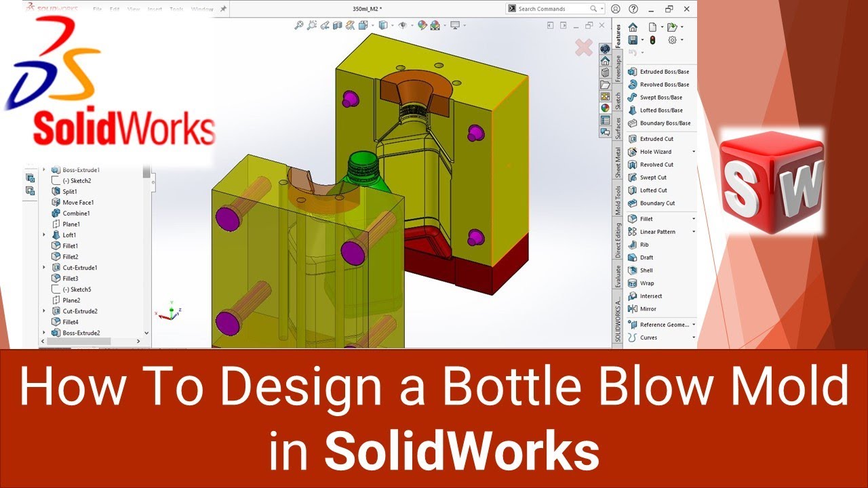Expand the Cut-Extrude2 feature node
The height and width of the screenshot is (488, 868).
tap(45, 311)
